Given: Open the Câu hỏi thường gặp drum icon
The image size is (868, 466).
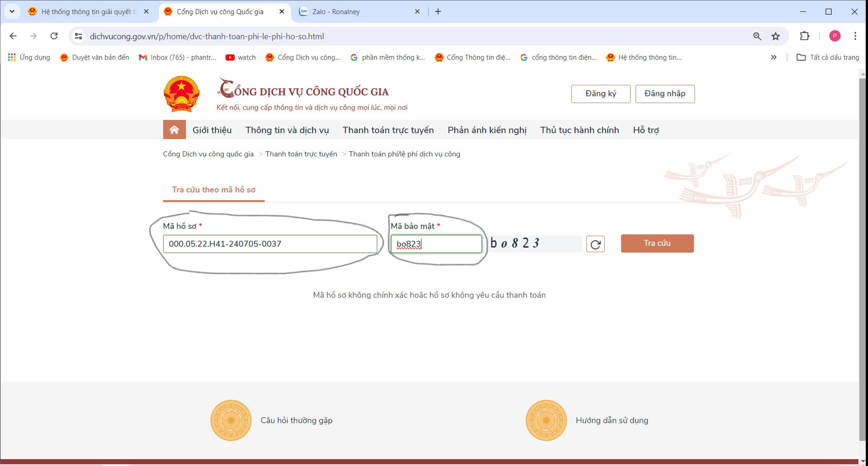Looking at the screenshot, I should (231, 420).
